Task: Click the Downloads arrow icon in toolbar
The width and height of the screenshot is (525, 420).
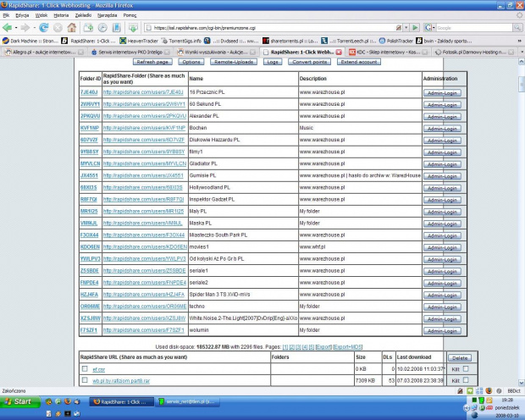Action: (133, 28)
